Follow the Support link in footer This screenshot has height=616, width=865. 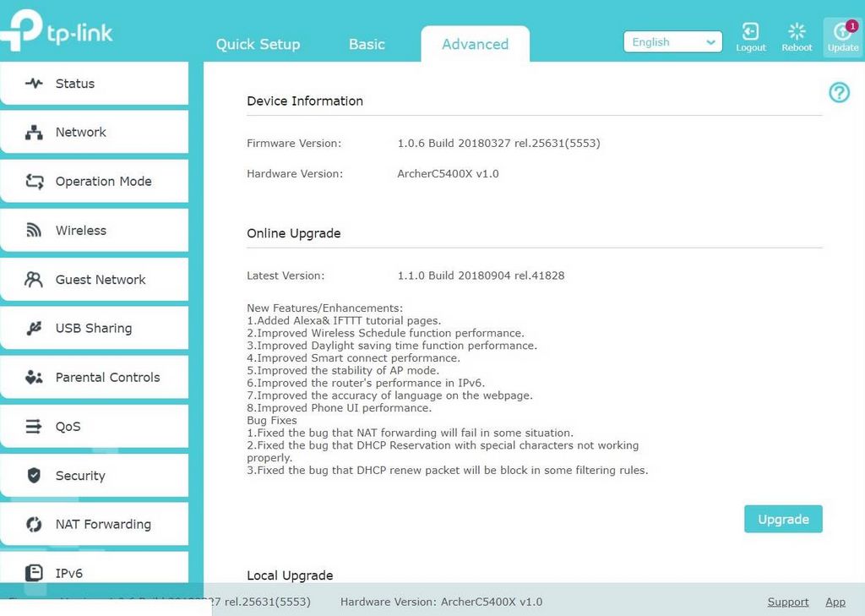coord(788,602)
